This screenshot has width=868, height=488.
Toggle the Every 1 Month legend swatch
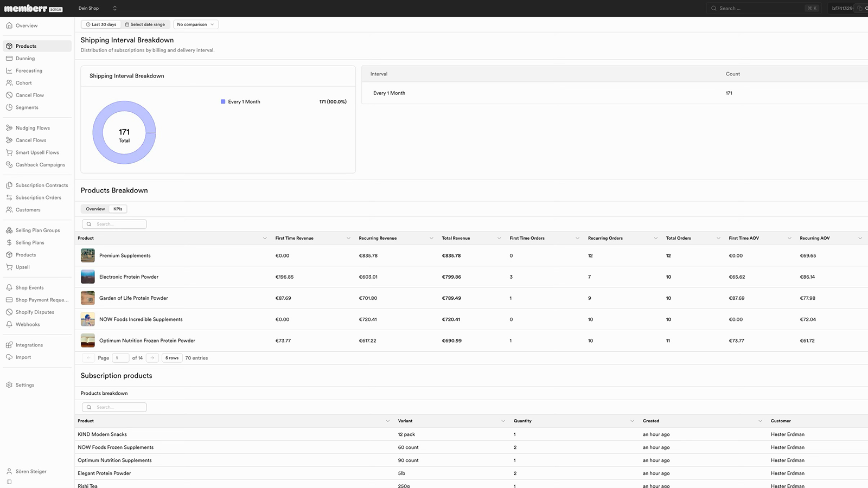(x=223, y=101)
